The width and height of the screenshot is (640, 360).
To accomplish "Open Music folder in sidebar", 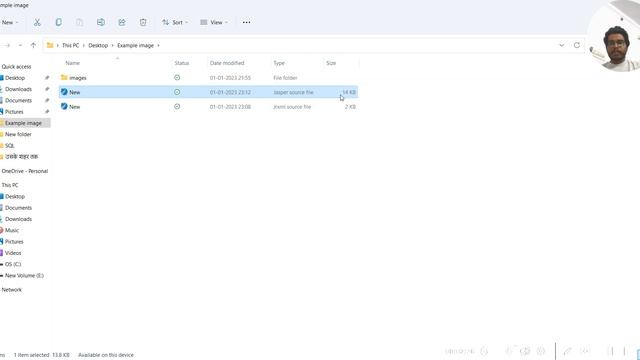I will point(12,230).
